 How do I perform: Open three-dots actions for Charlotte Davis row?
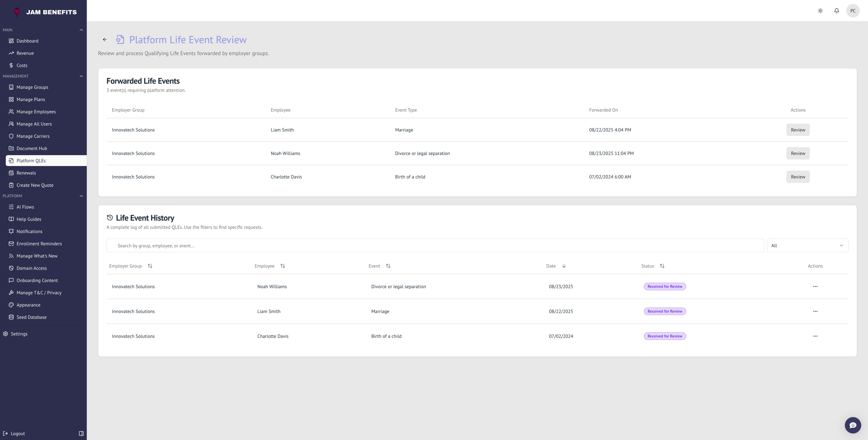tap(815, 336)
